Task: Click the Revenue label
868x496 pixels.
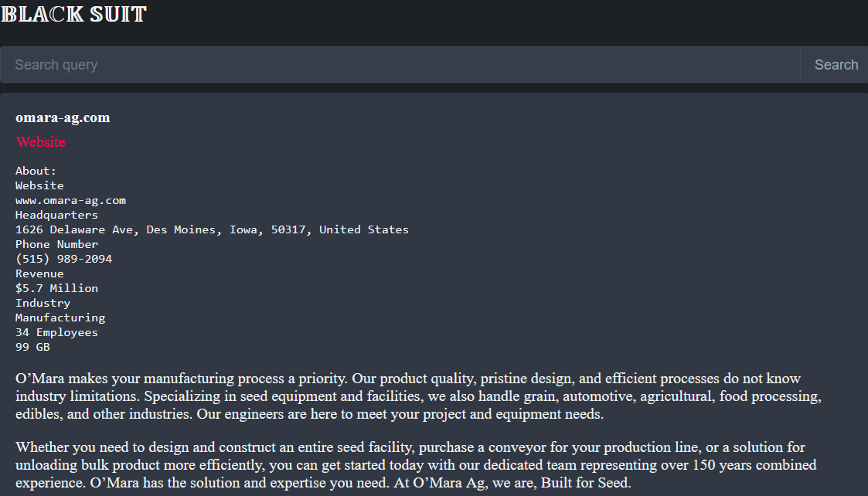Action: pyautogui.click(x=39, y=273)
